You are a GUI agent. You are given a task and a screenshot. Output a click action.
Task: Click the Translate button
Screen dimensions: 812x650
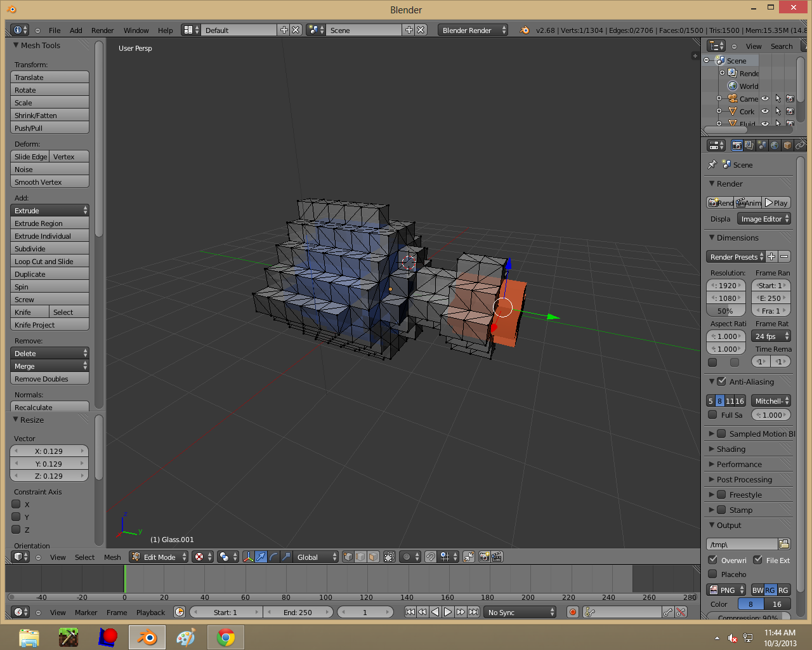[49, 77]
